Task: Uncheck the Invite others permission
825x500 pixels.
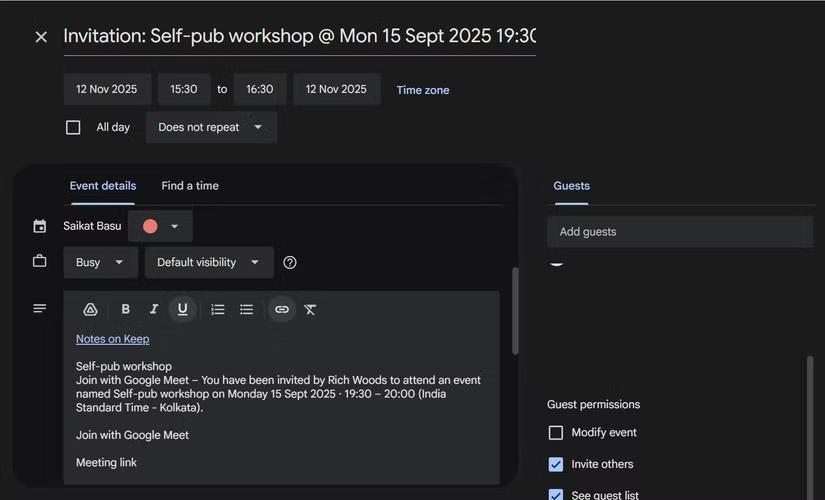Action: point(556,464)
